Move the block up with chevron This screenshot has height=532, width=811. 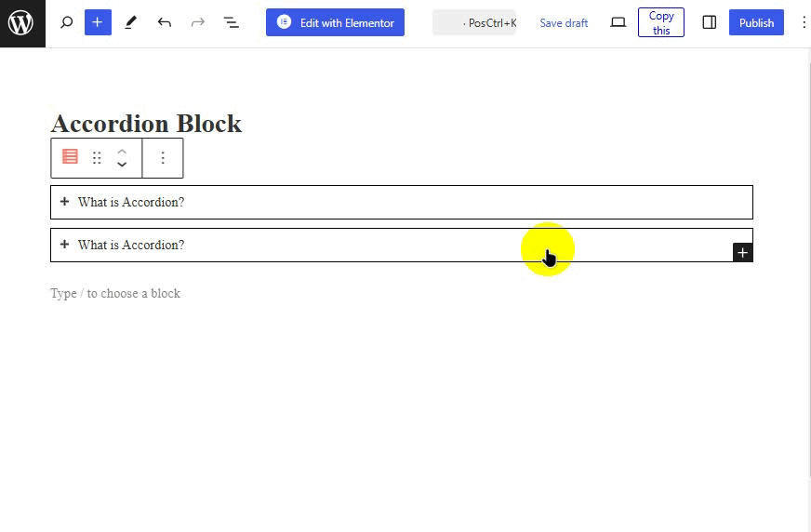click(x=122, y=151)
